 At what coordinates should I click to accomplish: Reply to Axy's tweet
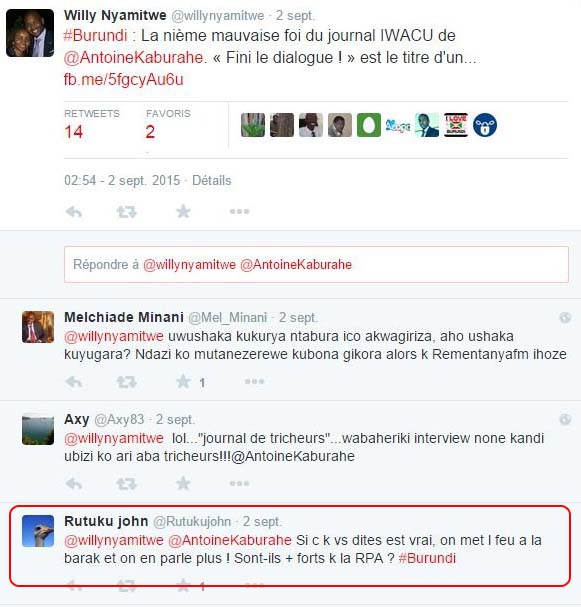pyautogui.click(x=74, y=484)
